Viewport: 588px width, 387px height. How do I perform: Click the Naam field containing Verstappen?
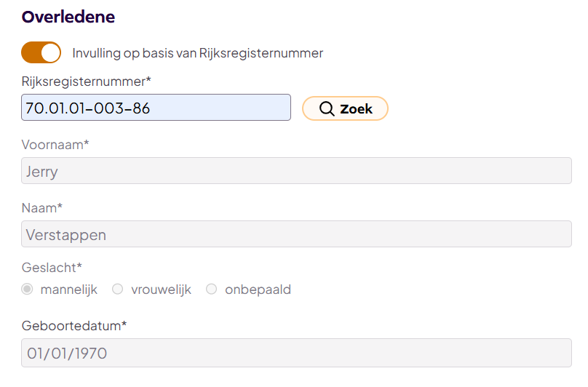[296, 234]
